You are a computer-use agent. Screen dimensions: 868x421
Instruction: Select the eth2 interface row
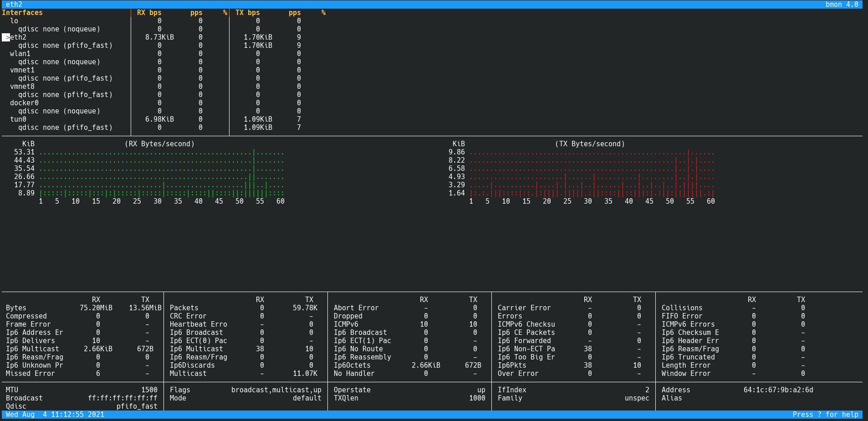coord(18,37)
